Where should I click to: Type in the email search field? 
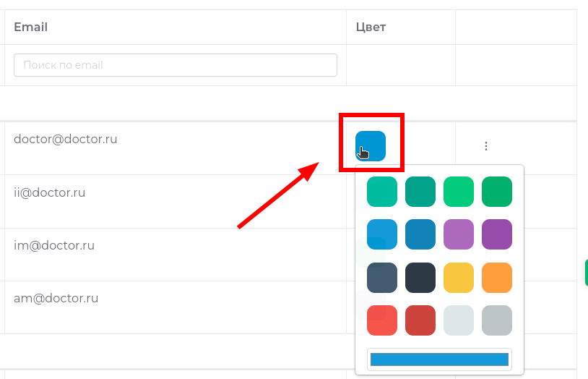pos(176,65)
